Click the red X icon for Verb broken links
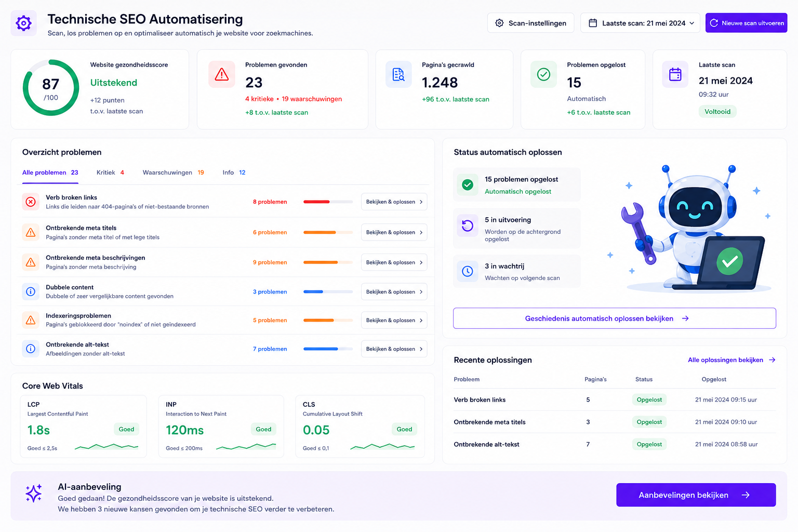Image resolution: width=798 pixels, height=532 pixels. pos(31,202)
